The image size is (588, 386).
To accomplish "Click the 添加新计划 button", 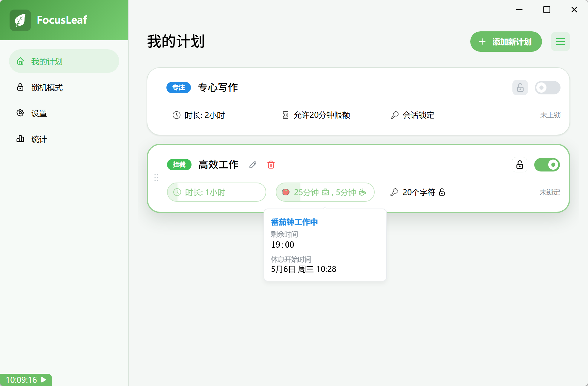I will pyautogui.click(x=506, y=42).
